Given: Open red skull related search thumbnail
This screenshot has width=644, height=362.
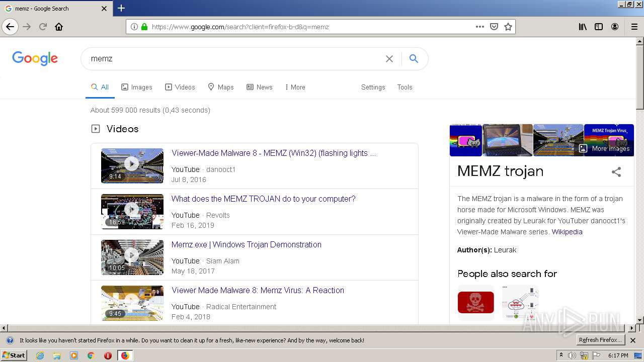Looking at the screenshot, I should pos(475,302).
